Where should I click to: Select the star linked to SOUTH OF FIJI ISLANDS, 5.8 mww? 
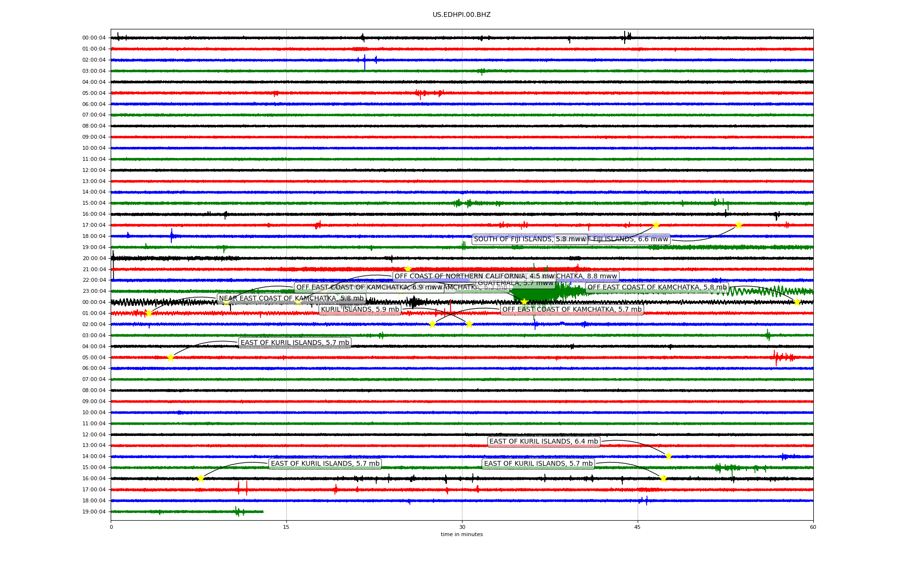click(655, 225)
